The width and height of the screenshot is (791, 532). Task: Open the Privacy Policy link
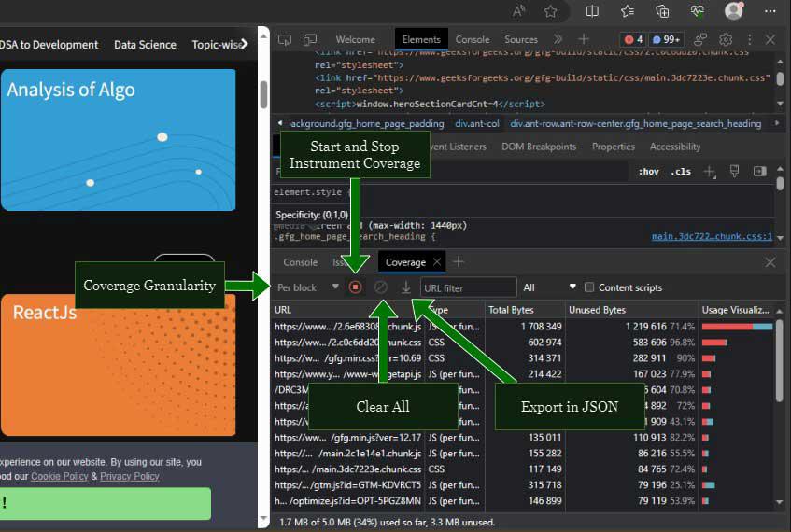click(129, 476)
